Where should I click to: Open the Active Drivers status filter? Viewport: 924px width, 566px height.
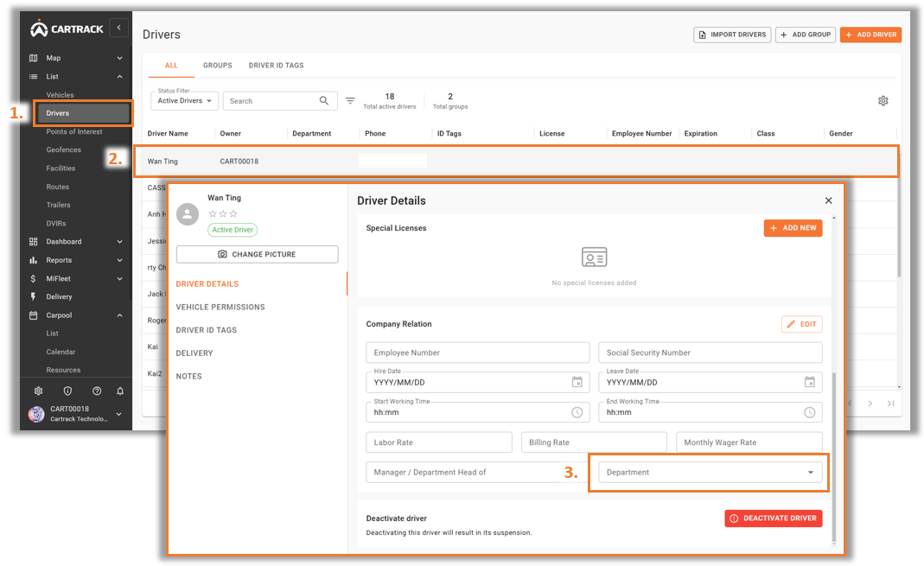pos(184,101)
